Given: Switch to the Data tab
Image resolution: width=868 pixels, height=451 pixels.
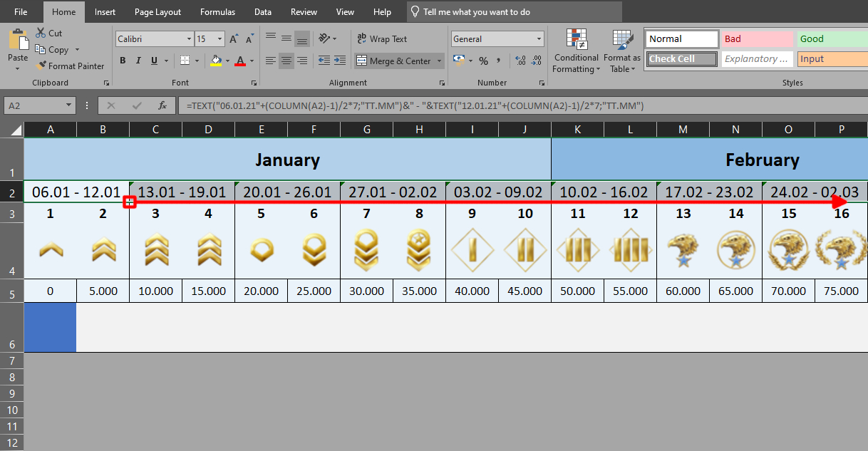Looking at the screenshot, I should [263, 12].
